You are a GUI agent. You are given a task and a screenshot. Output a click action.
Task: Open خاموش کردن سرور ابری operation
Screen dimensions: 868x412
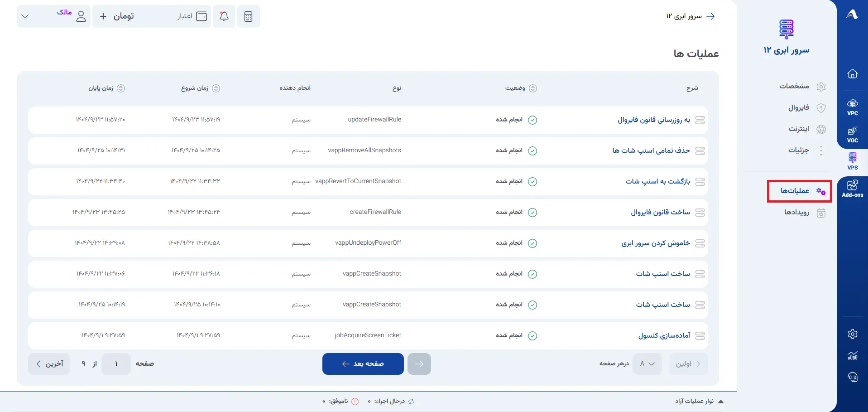tap(656, 243)
